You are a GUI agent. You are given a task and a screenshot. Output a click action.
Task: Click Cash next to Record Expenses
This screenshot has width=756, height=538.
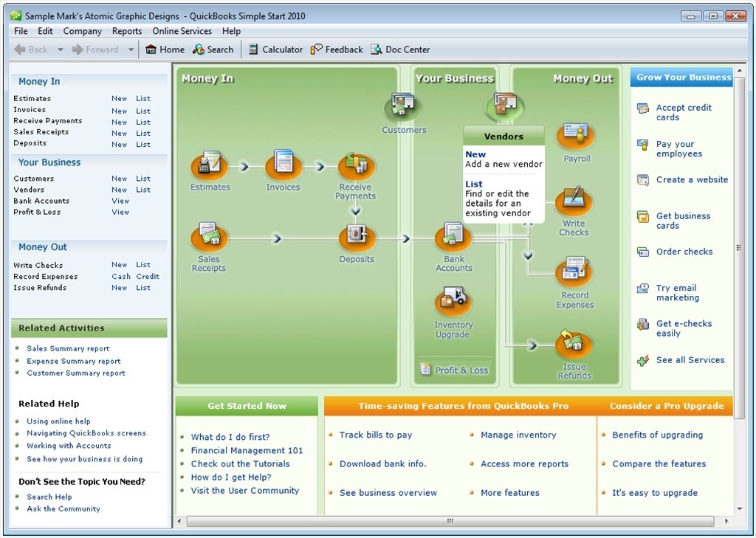click(121, 276)
